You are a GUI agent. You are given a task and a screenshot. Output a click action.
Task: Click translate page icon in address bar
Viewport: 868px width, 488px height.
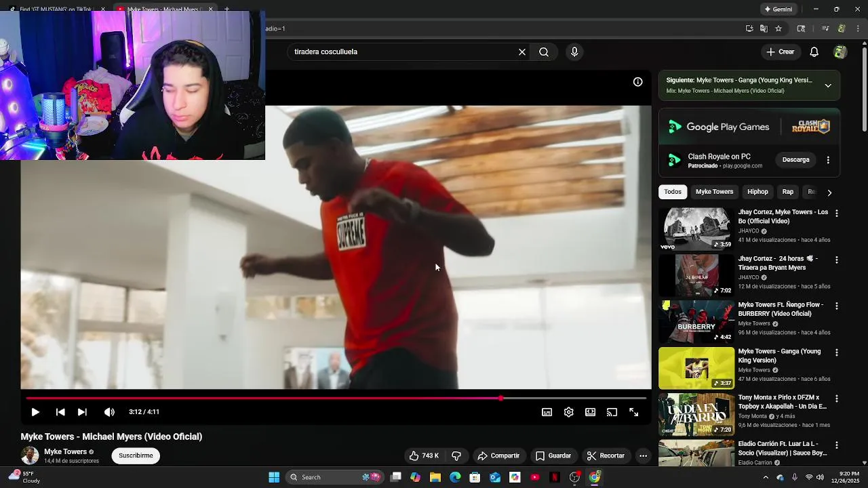tap(764, 28)
